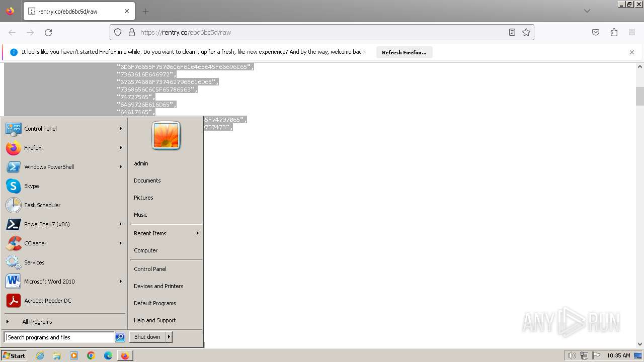Expand Microsoft Word 2010 jump list arrow
644x362 pixels.
click(x=120, y=282)
